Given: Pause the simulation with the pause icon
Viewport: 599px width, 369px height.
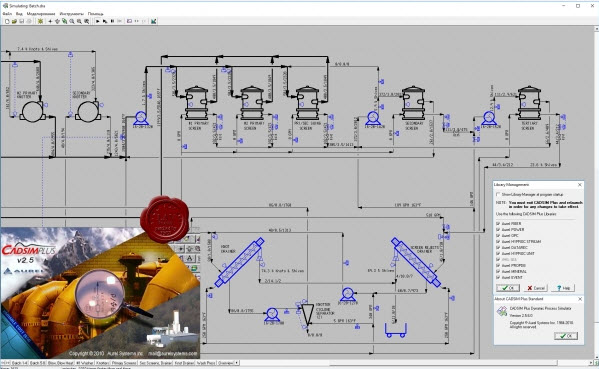Looking at the screenshot, I should point(112,21).
